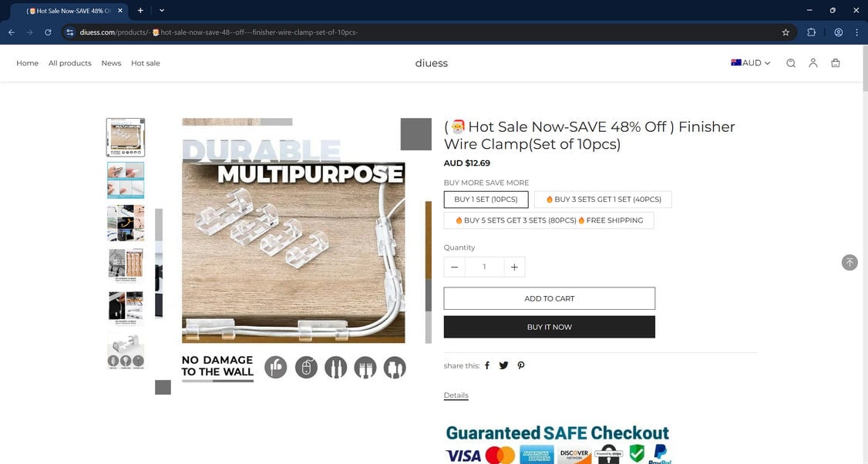Bookmark this page with star icon
Image resolution: width=868 pixels, height=464 pixels.
coord(786,32)
